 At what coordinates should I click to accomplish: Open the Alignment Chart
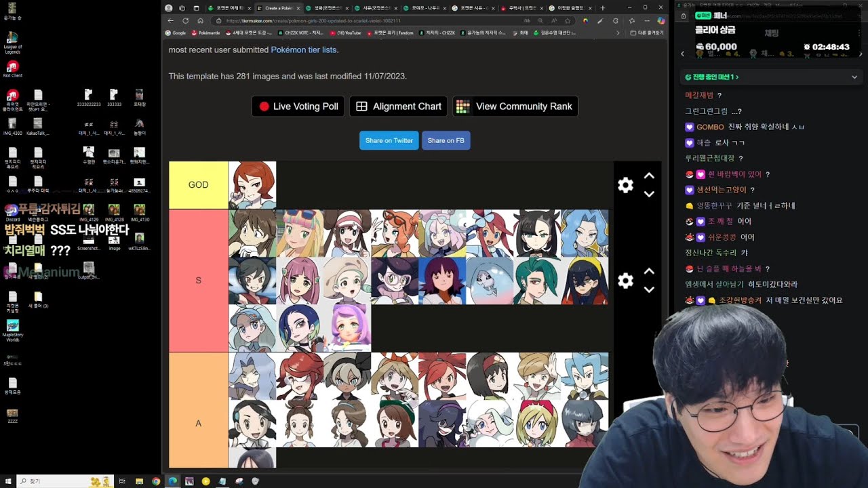(398, 106)
